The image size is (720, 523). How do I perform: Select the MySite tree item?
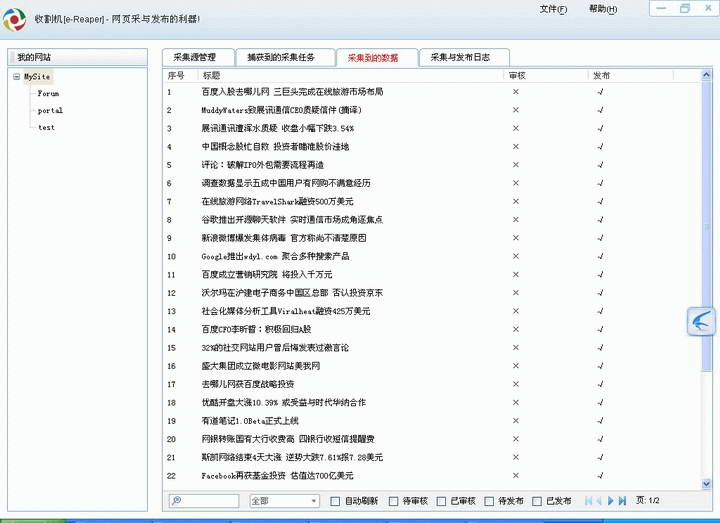point(37,77)
